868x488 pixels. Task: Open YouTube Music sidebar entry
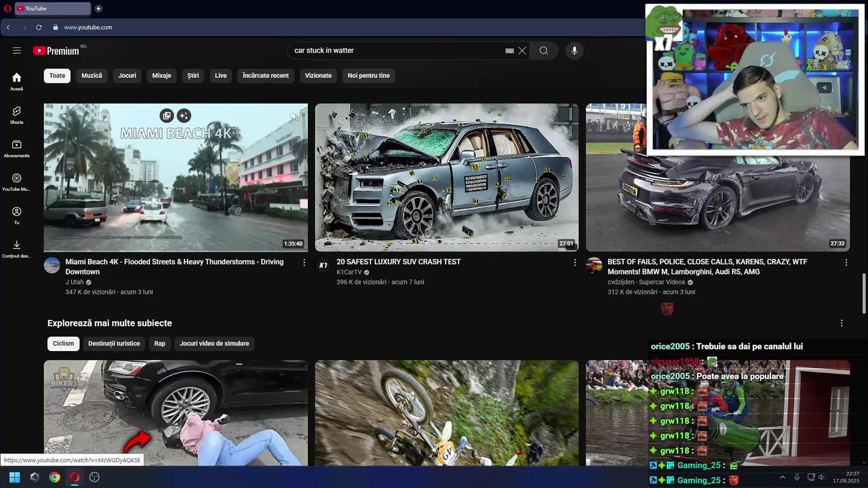[x=17, y=182]
